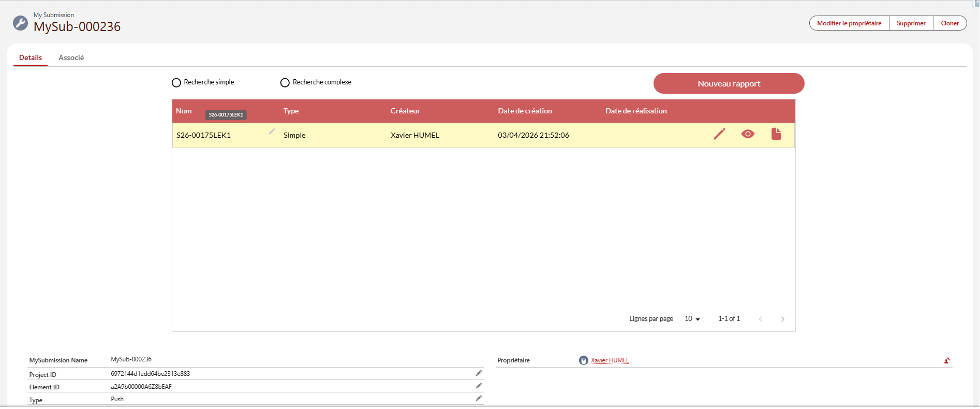Viewport: 980px width, 409px height.
Task: Click Xavier HUMEL avatar icon
Action: [584, 360]
